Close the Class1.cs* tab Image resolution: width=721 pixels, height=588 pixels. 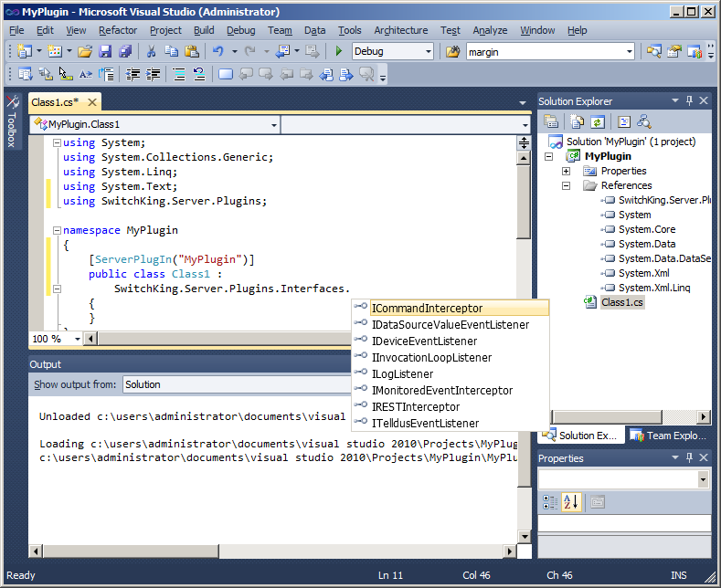click(92, 102)
